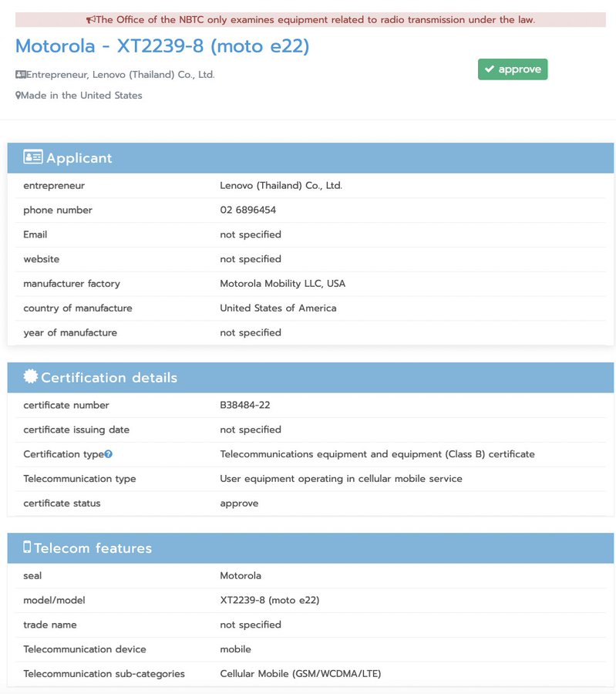Open the Motorola XT2239-8 (moto e22) title link

162,46
